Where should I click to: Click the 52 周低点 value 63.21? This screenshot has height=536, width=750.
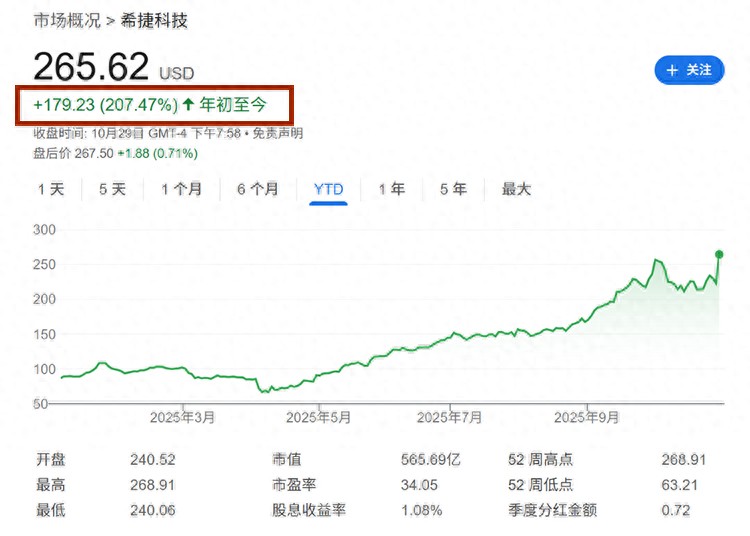click(680, 485)
